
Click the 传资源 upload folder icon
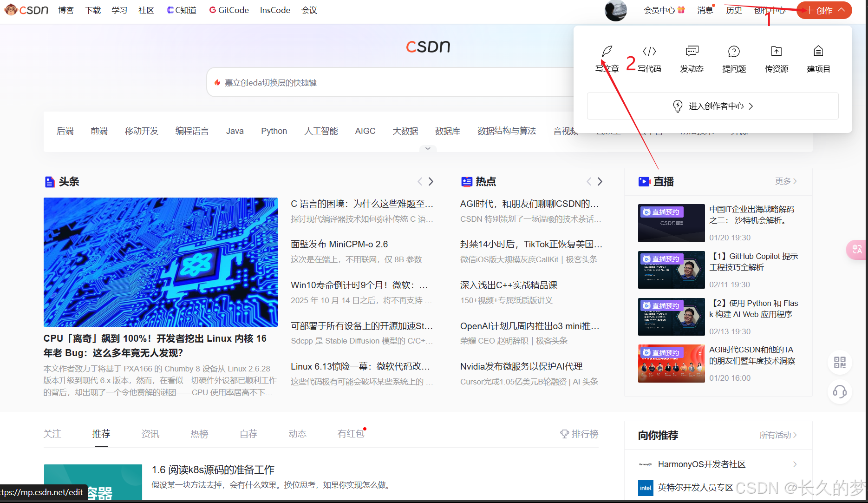776,52
